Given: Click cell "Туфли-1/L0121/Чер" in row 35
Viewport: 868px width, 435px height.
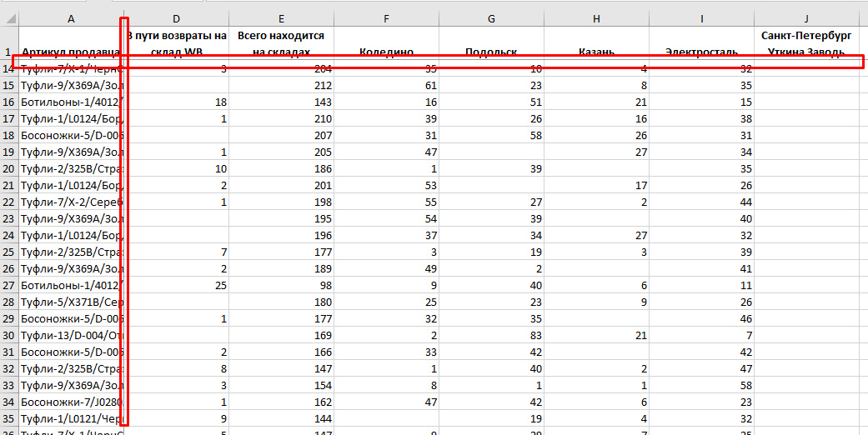Looking at the screenshot, I should (x=71, y=417).
